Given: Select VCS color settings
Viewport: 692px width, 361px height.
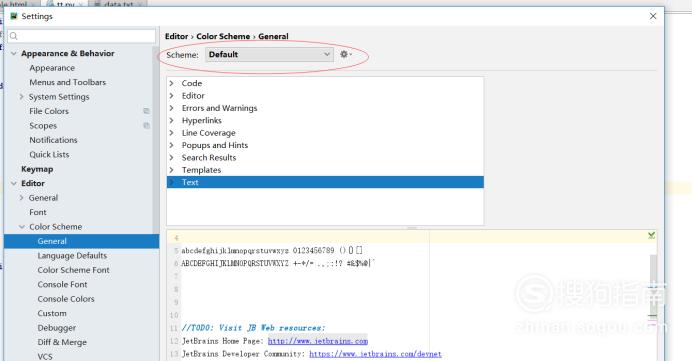Looking at the screenshot, I should coord(45,356).
